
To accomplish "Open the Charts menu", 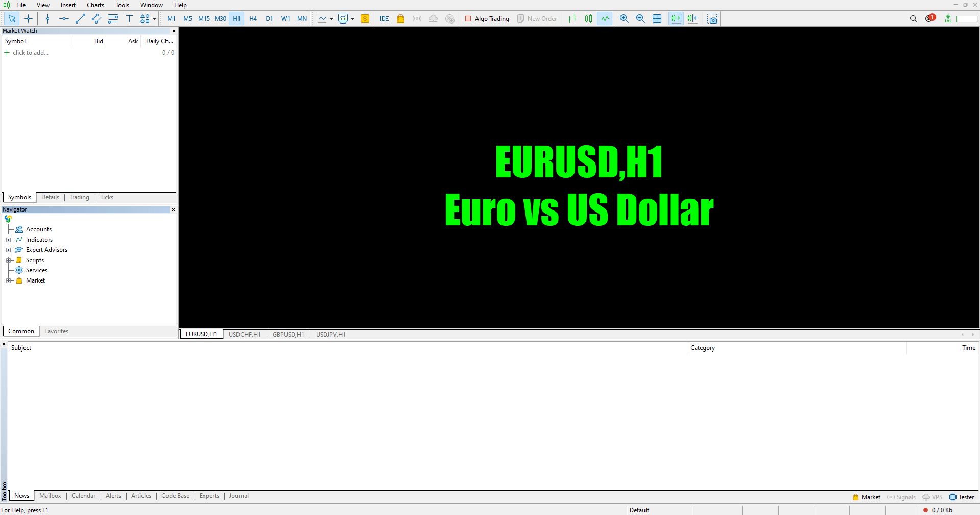I will click(x=95, y=5).
